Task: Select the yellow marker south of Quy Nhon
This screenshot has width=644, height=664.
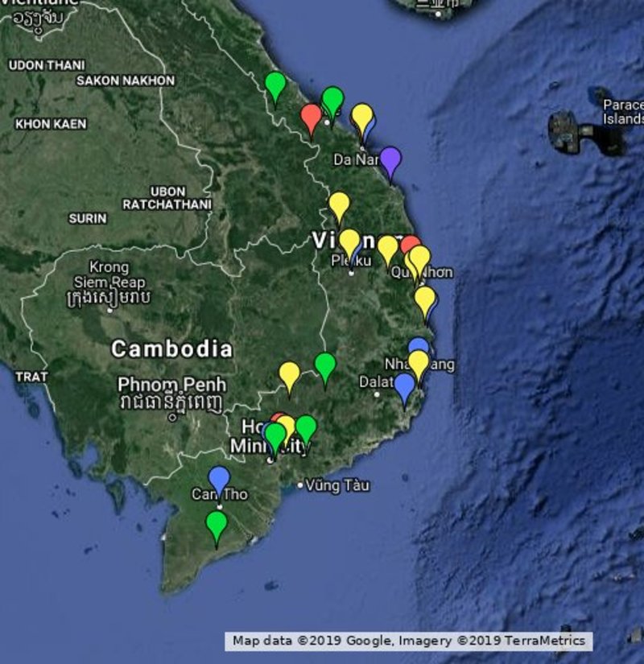Action: 425,299
